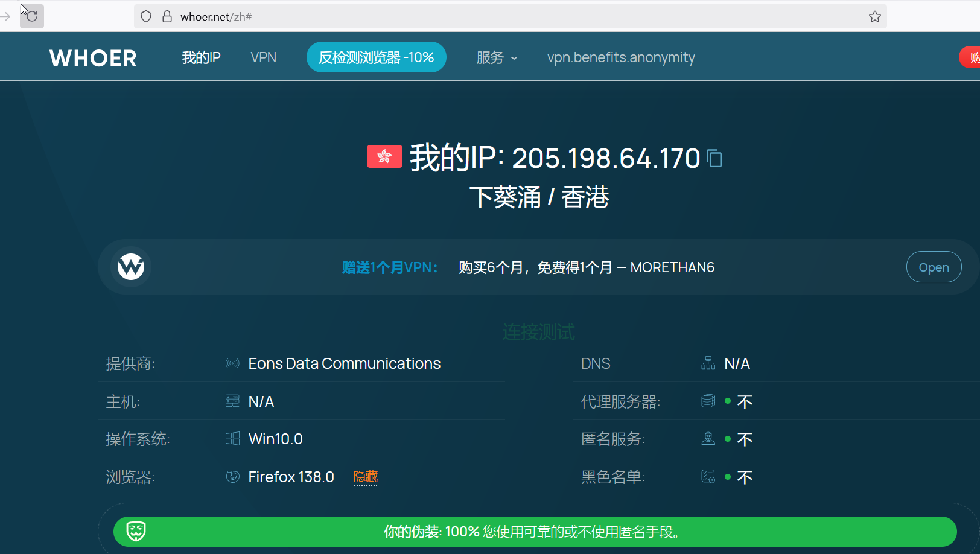This screenshot has height=554, width=980.
Task: Click the round W logo in promo banner
Action: click(x=131, y=267)
